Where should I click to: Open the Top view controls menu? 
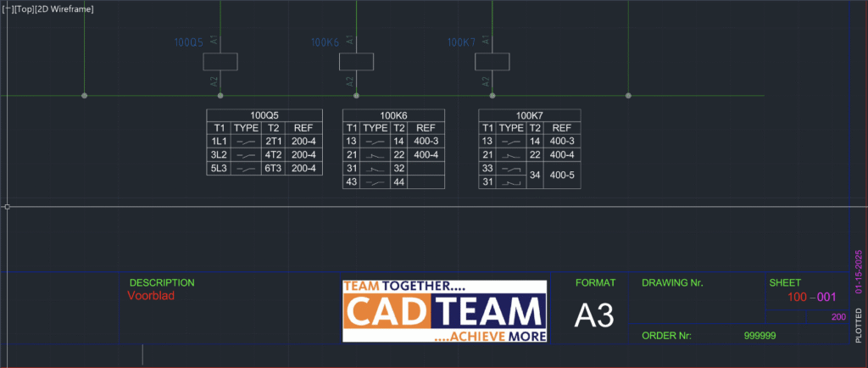(23, 9)
